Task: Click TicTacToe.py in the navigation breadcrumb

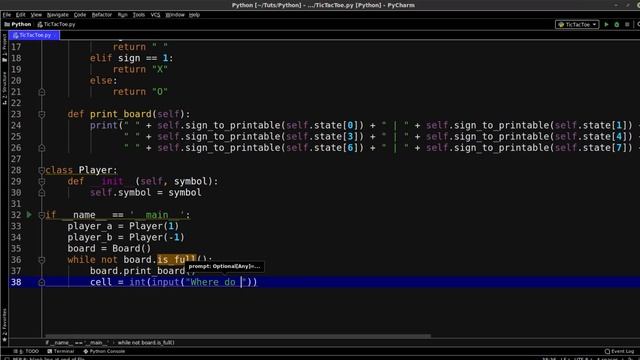Action: (x=56, y=24)
